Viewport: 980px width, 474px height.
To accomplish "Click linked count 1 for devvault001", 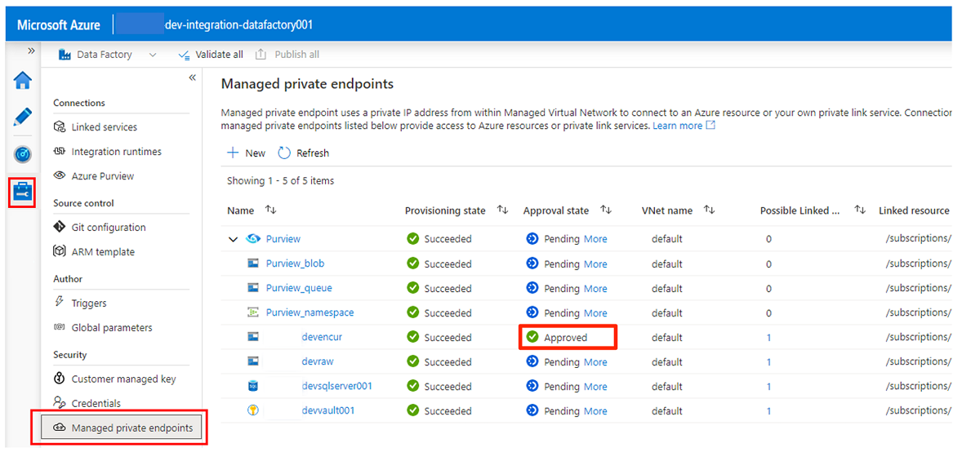I will click(768, 411).
